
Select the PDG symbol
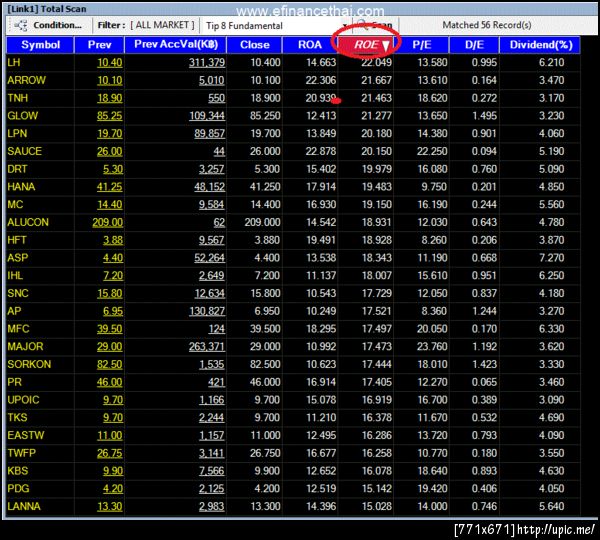(18, 489)
